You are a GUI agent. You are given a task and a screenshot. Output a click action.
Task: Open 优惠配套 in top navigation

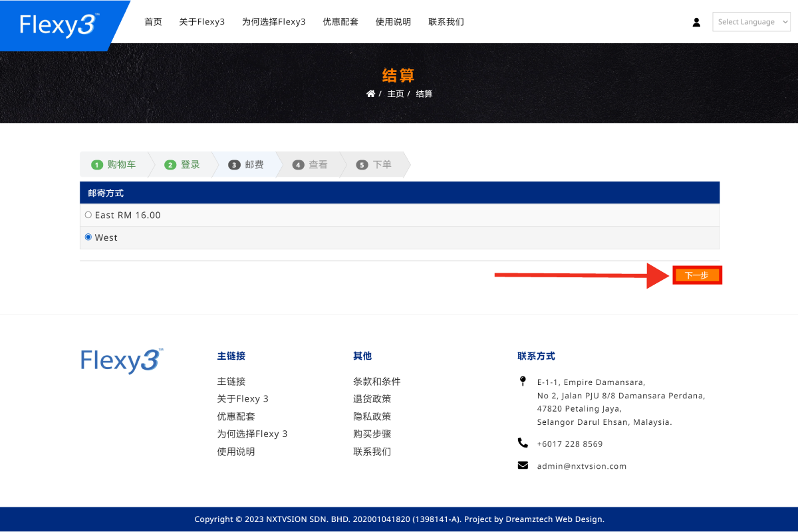(340, 22)
